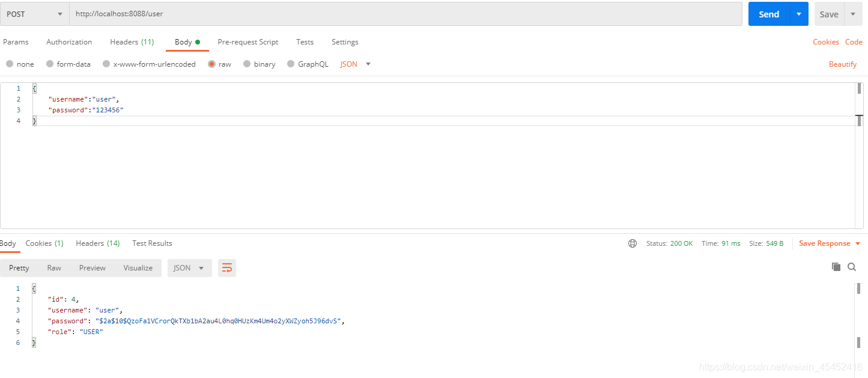Open the response JSON format dropdown
Viewport: 868px width, 378px height.
[x=189, y=268]
